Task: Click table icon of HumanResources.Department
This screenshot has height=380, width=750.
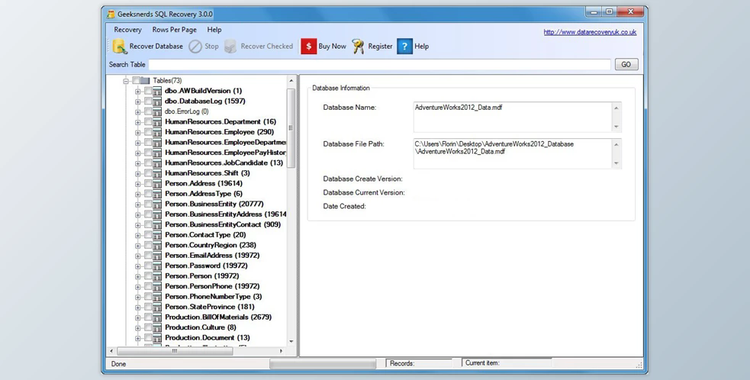Action: (157, 122)
